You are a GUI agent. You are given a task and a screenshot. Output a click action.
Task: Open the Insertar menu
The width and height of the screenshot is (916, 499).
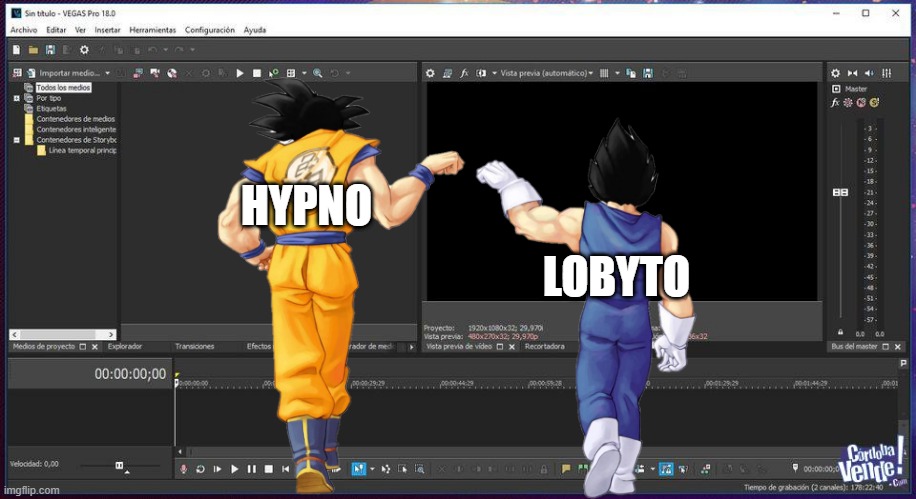tap(107, 30)
